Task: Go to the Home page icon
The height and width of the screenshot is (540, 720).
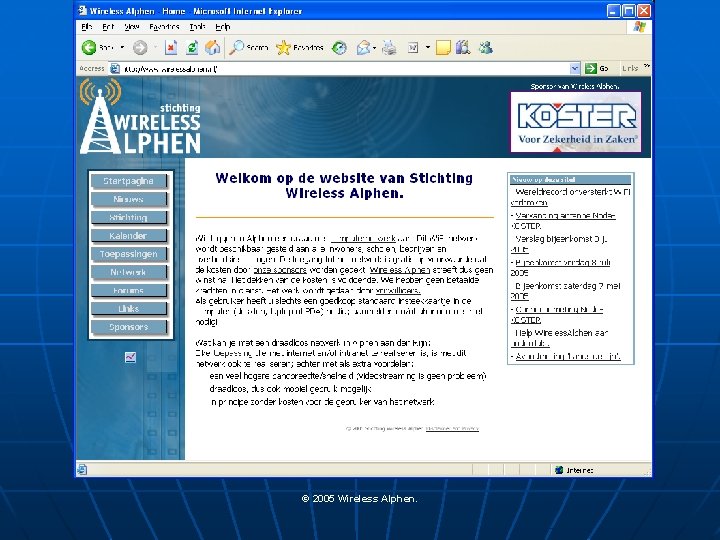Action: 212,47
